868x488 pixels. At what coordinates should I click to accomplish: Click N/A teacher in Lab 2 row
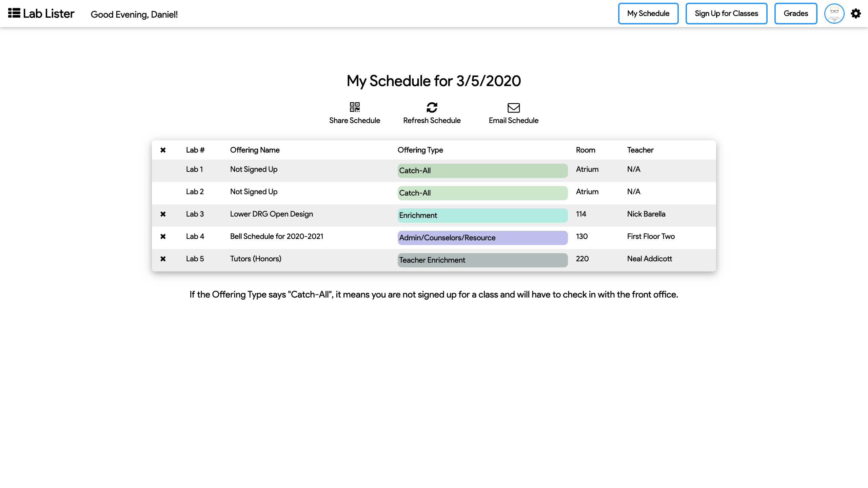coord(634,192)
